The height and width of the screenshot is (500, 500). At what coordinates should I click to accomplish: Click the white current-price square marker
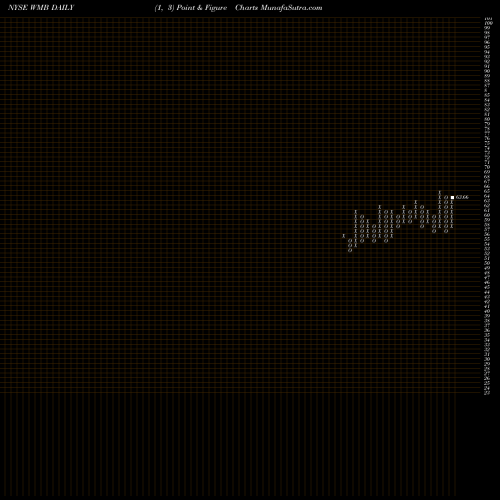coord(452,197)
